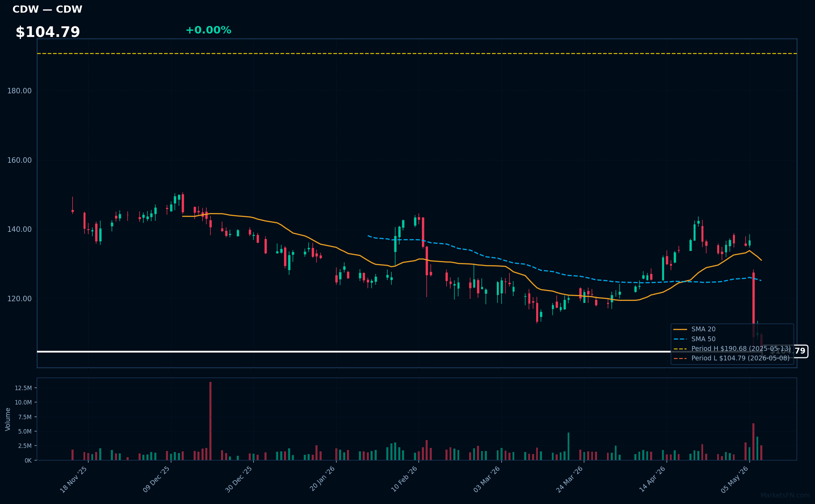
Task: Click the blue dashed SMA 50 legend sample
Action: pos(680,339)
